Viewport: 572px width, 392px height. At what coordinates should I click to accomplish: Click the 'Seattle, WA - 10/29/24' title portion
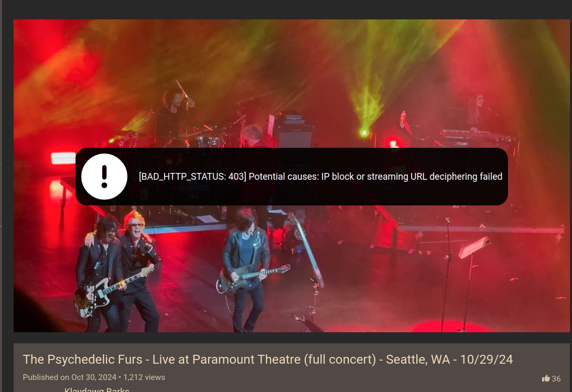coord(449,360)
